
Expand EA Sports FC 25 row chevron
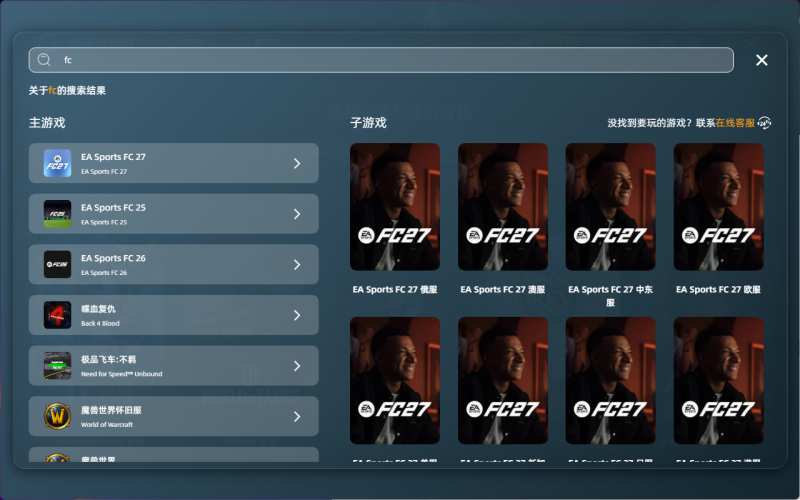click(297, 214)
